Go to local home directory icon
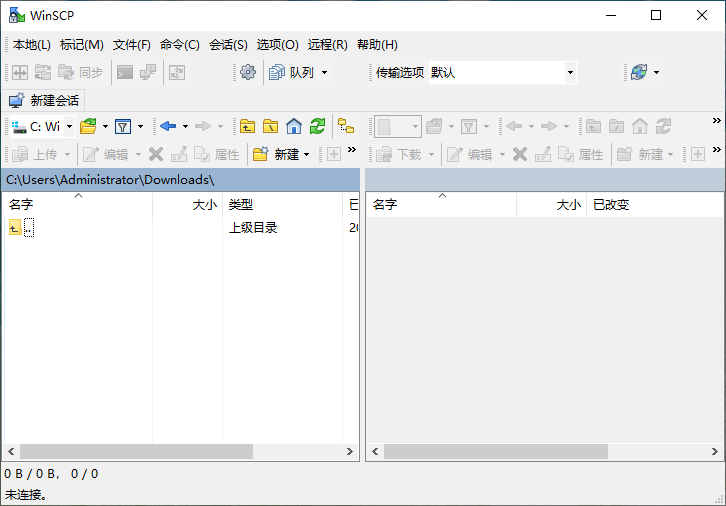 pos(294,126)
